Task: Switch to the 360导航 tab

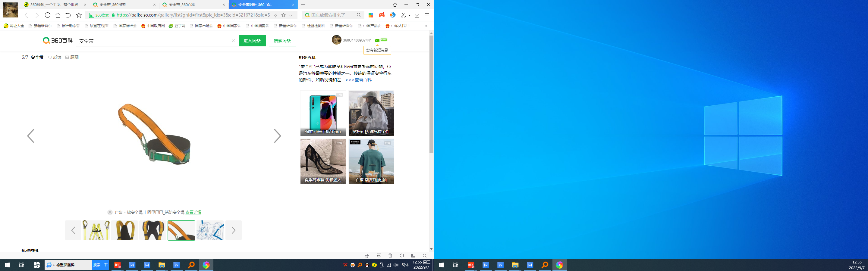Action: click(54, 5)
